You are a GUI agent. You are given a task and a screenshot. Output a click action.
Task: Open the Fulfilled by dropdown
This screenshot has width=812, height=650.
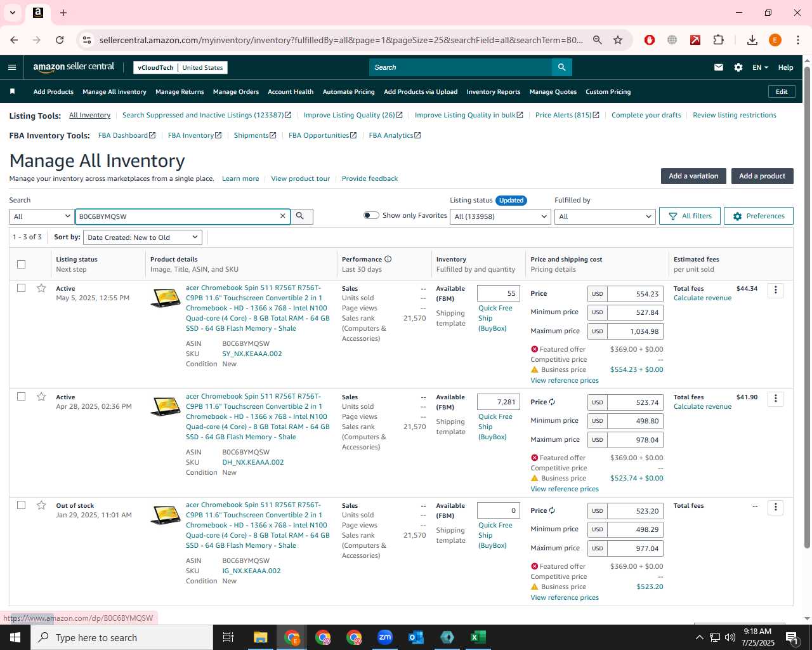click(x=605, y=216)
